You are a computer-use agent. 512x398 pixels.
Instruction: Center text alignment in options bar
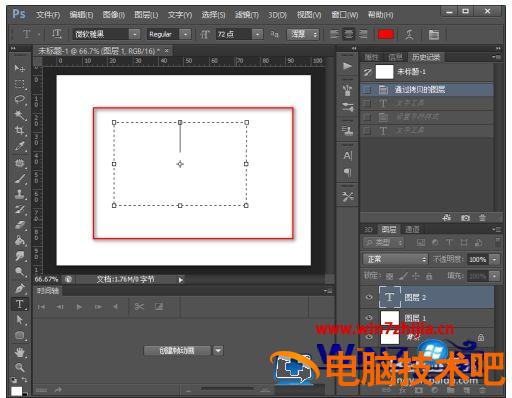point(348,34)
